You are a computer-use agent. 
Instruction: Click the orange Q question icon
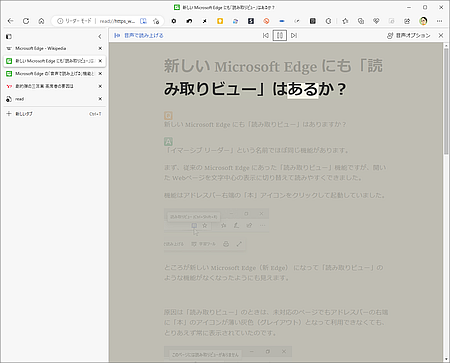coord(168,116)
